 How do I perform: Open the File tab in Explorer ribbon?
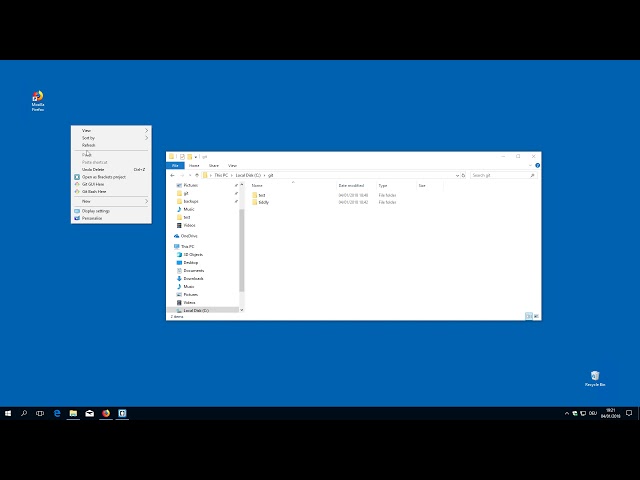pyautogui.click(x=176, y=165)
